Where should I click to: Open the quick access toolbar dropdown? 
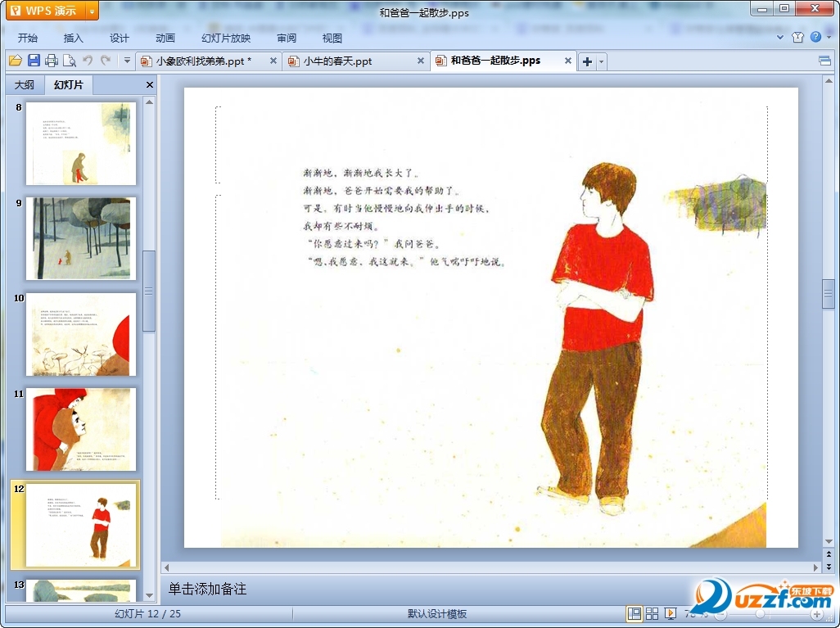[x=127, y=61]
